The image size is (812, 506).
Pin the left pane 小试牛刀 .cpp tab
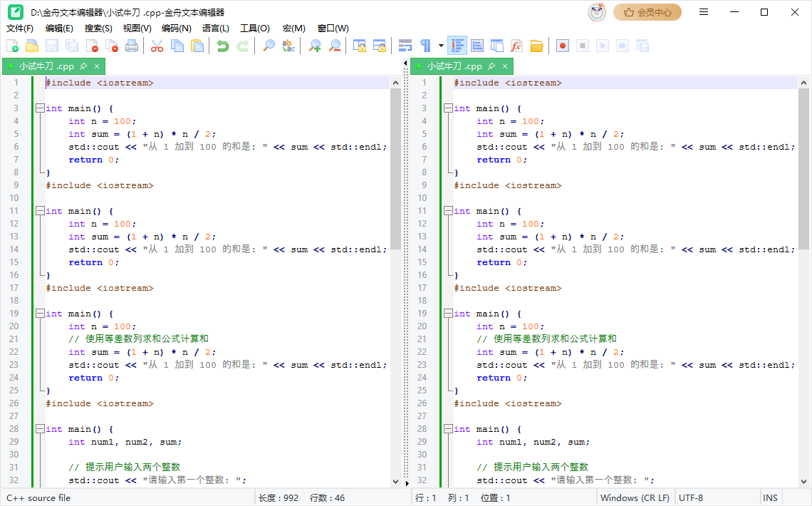[x=83, y=66]
